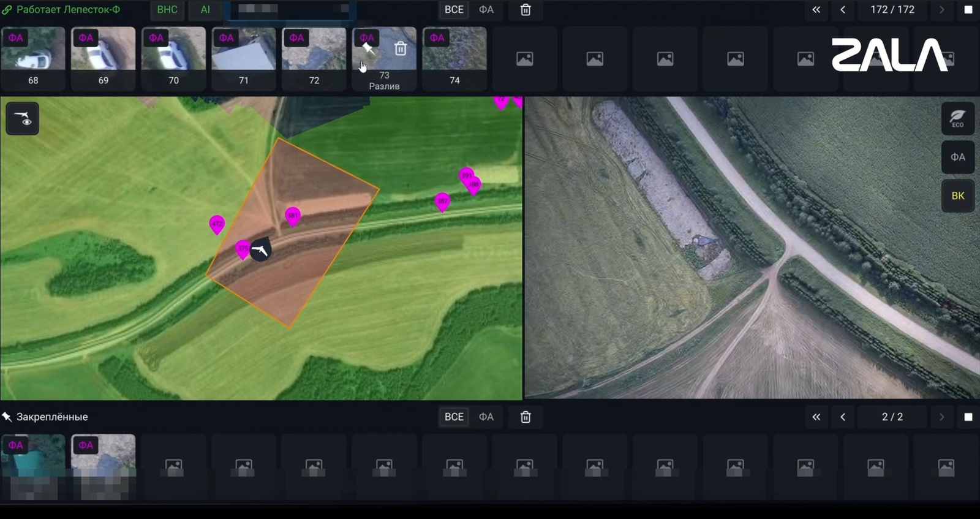Switch to the AI tab
The height and width of the screenshot is (519, 980).
pos(205,10)
